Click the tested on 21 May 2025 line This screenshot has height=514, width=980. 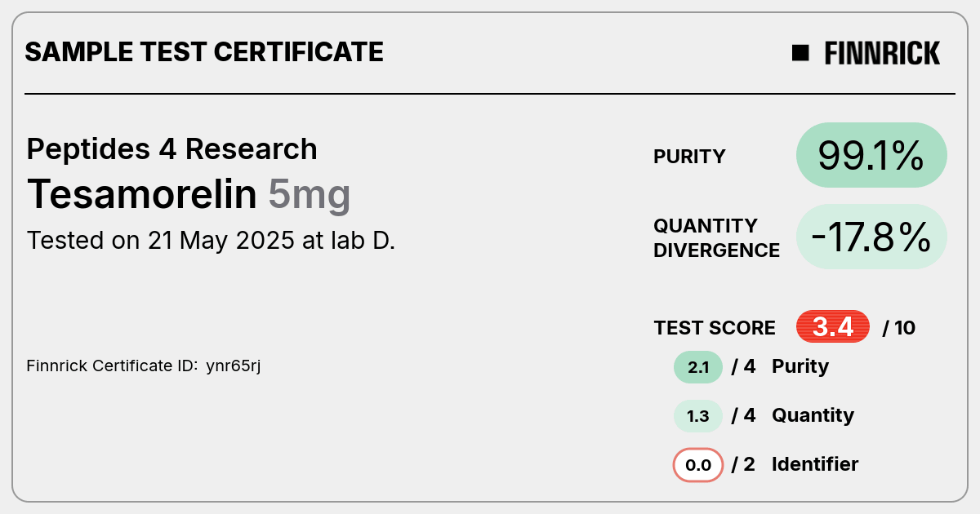(211, 241)
